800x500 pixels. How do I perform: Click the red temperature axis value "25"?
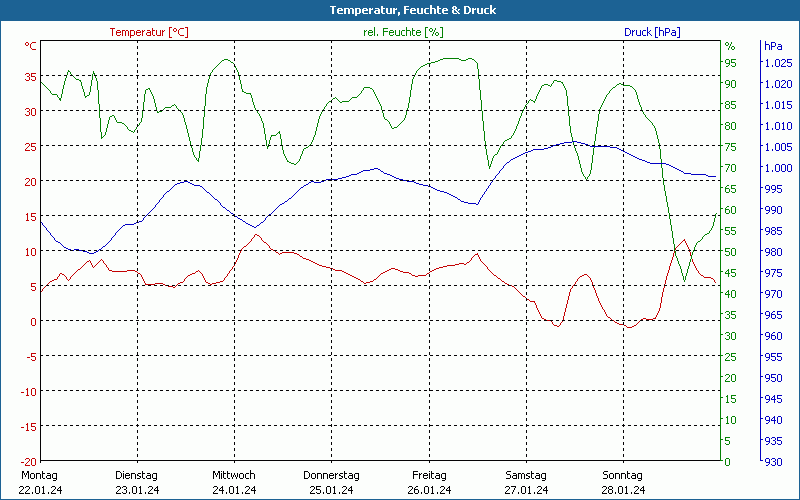pyautogui.click(x=31, y=147)
